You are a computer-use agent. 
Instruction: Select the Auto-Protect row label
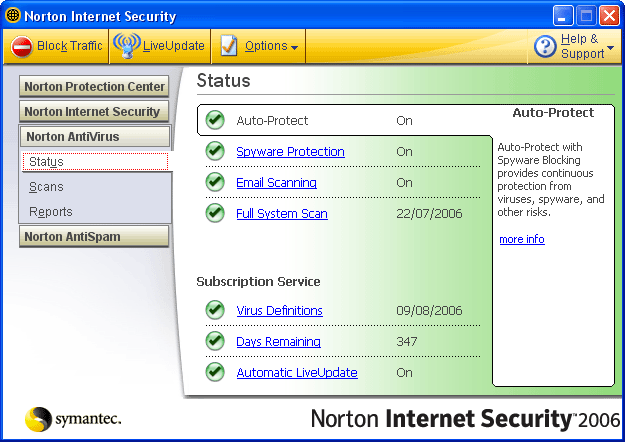tap(272, 120)
